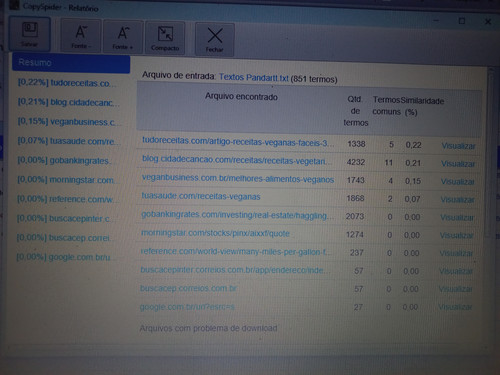This screenshot has width=500, height=375.
Task: Open gobankingrates.com investing link
Action: (x=237, y=215)
